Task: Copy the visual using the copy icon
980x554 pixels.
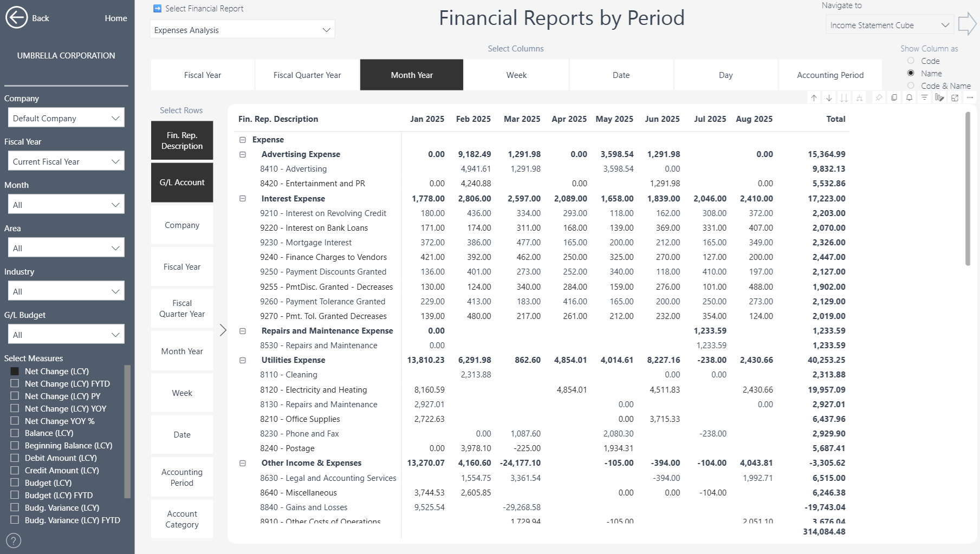Action: [894, 98]
